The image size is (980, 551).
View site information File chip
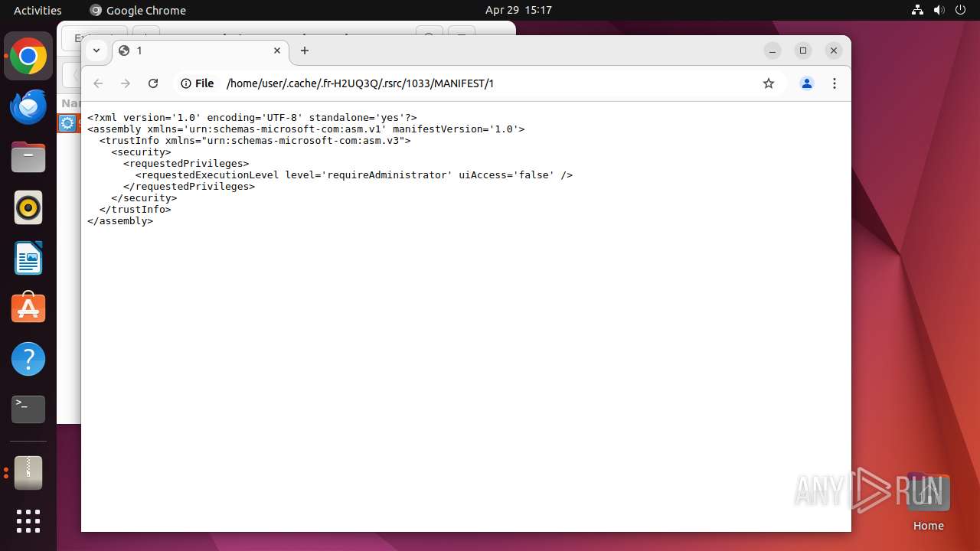coord(198,83)
